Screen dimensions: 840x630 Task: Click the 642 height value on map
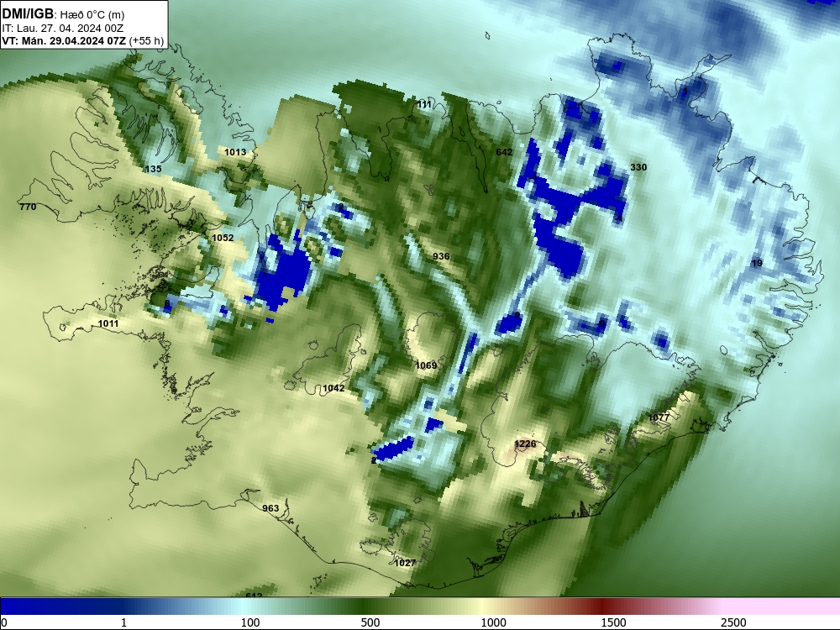click(x=504, y=152)
